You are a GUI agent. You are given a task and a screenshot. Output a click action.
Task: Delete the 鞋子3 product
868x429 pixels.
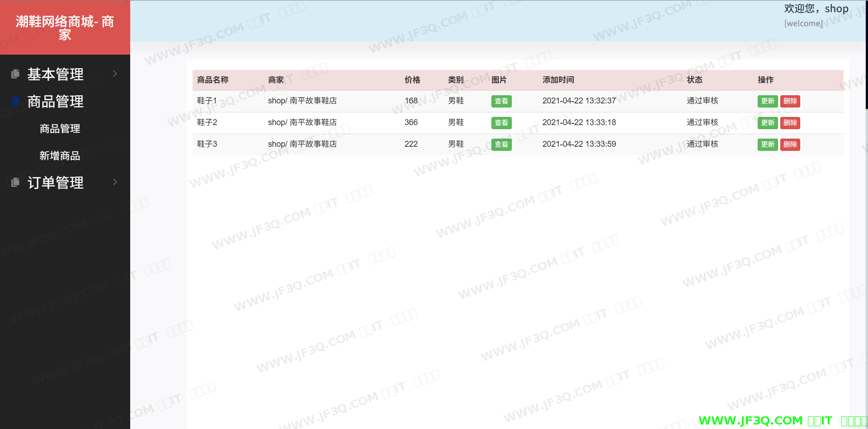(790, 145)
